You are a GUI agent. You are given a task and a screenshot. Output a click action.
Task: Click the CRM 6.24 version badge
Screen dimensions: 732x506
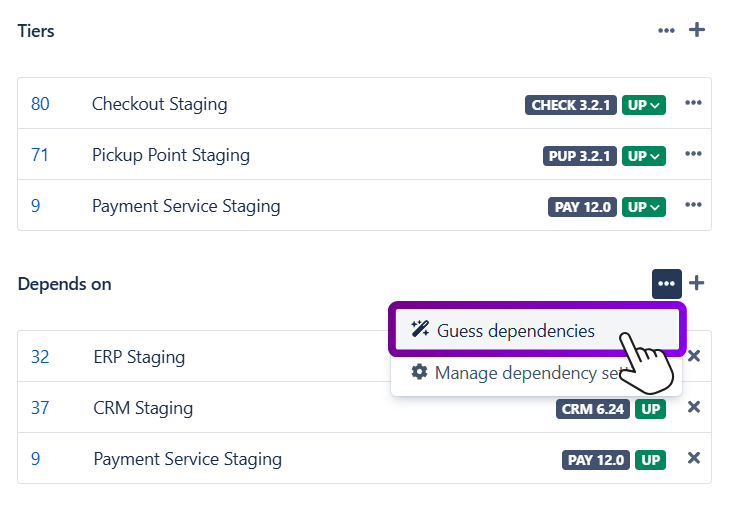[x=592, y=408]
